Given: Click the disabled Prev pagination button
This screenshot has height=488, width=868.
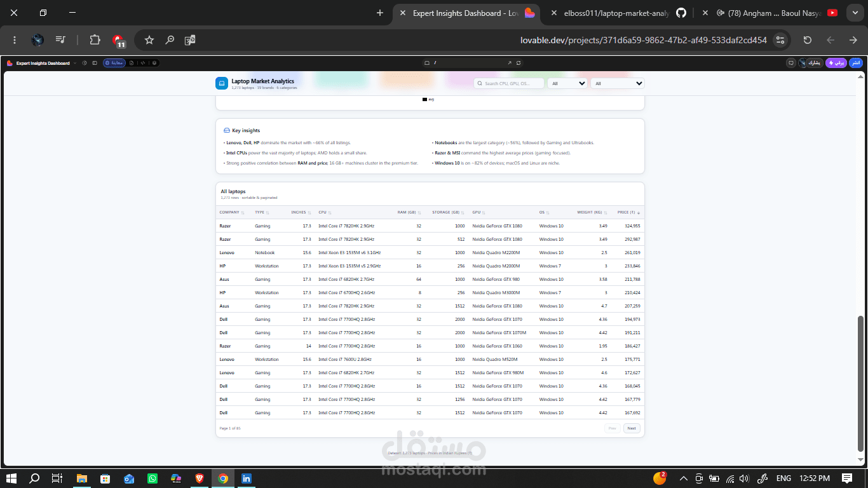Looking at the screenshot, I should pos(613,428).
